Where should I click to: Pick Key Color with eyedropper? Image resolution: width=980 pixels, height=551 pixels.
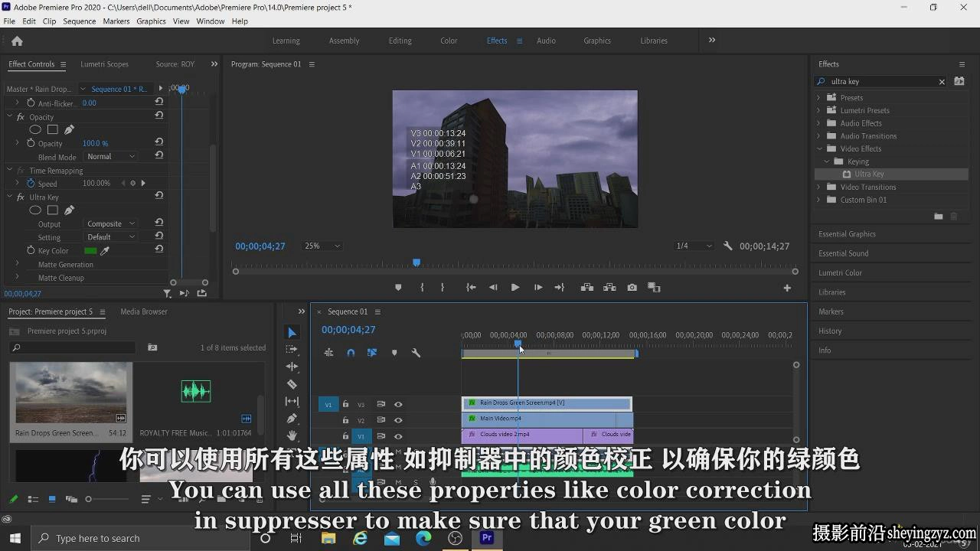coord(105,250)
